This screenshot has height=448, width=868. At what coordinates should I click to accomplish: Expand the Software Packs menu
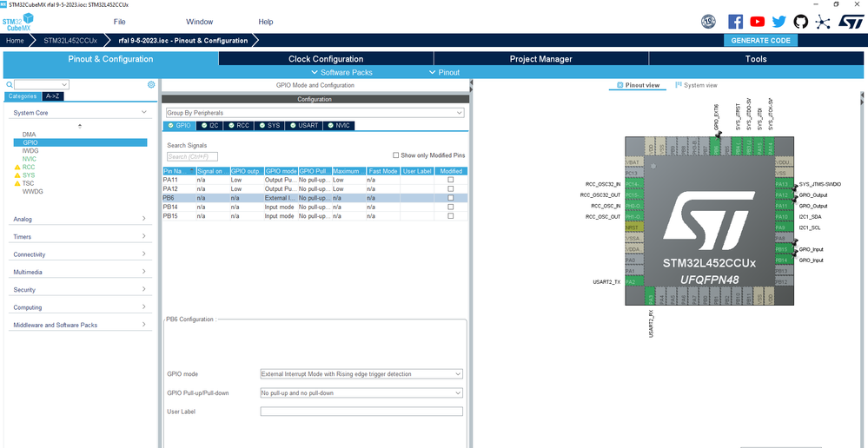[342, 72]
